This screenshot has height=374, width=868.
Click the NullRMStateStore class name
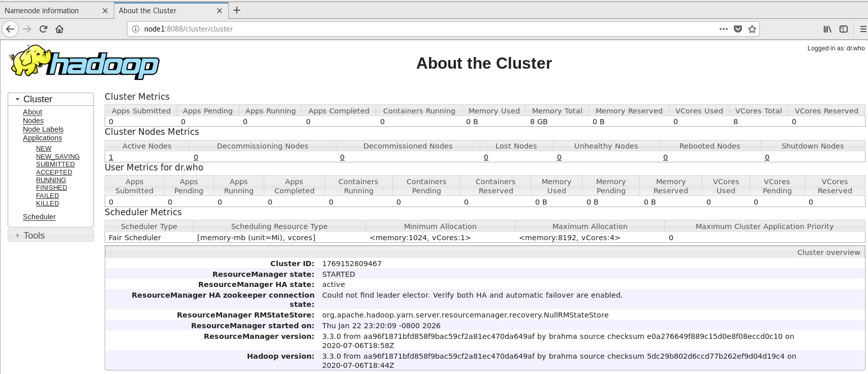(x=465, y=315)
